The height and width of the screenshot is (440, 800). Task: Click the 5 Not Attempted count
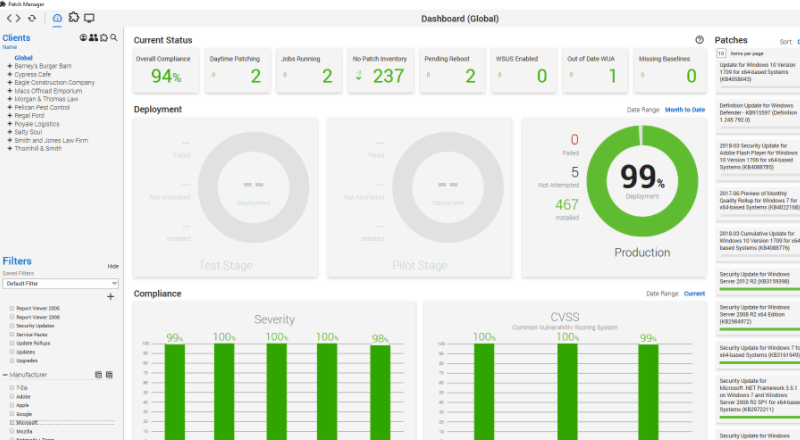574,172
